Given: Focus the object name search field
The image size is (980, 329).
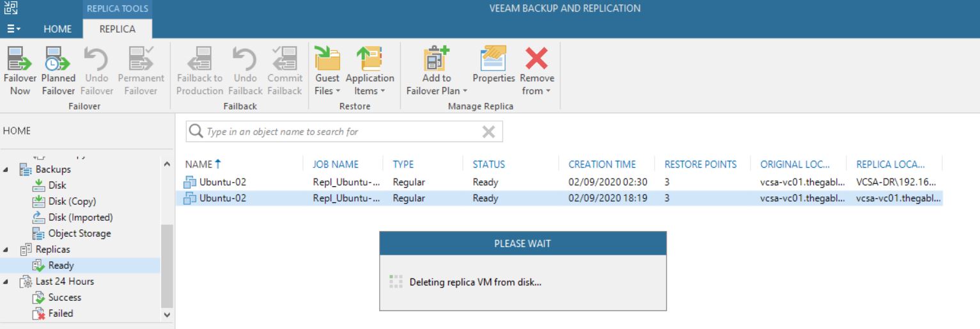Looking at the screenshot, I should point(344,132).
